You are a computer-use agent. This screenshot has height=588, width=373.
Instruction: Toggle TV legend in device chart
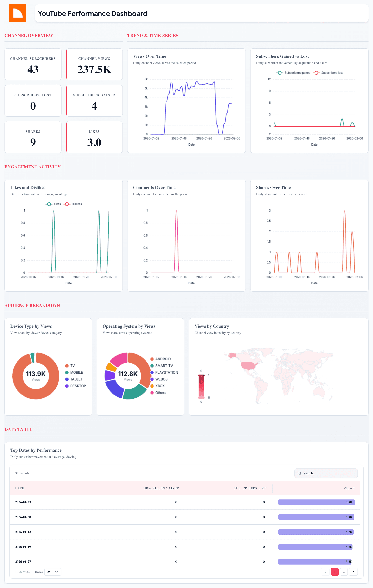(70, 366)
